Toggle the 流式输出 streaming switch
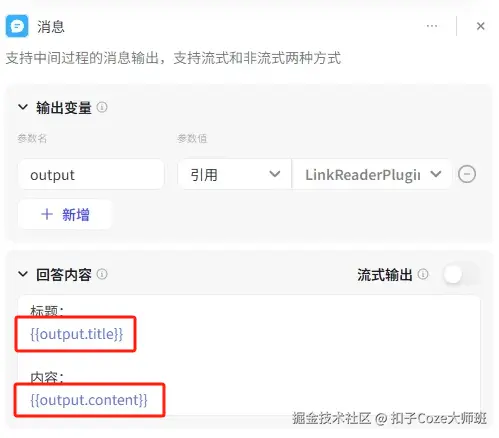 pyautogui.click(x=462, y=275)
